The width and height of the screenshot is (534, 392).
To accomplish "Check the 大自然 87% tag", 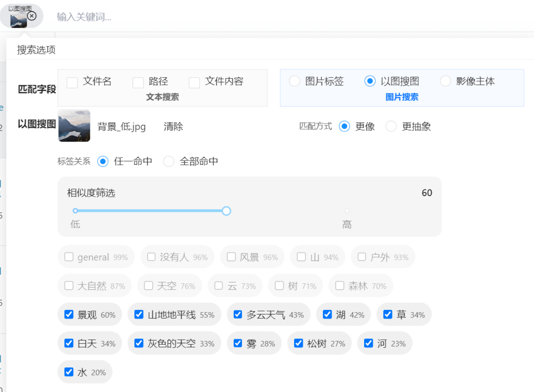I will pos(69,286).
